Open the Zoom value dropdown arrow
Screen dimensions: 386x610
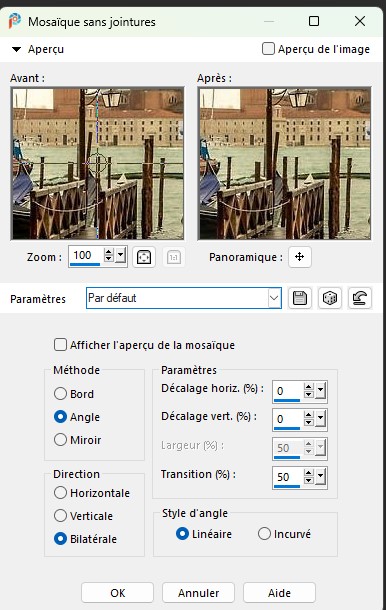121,256
